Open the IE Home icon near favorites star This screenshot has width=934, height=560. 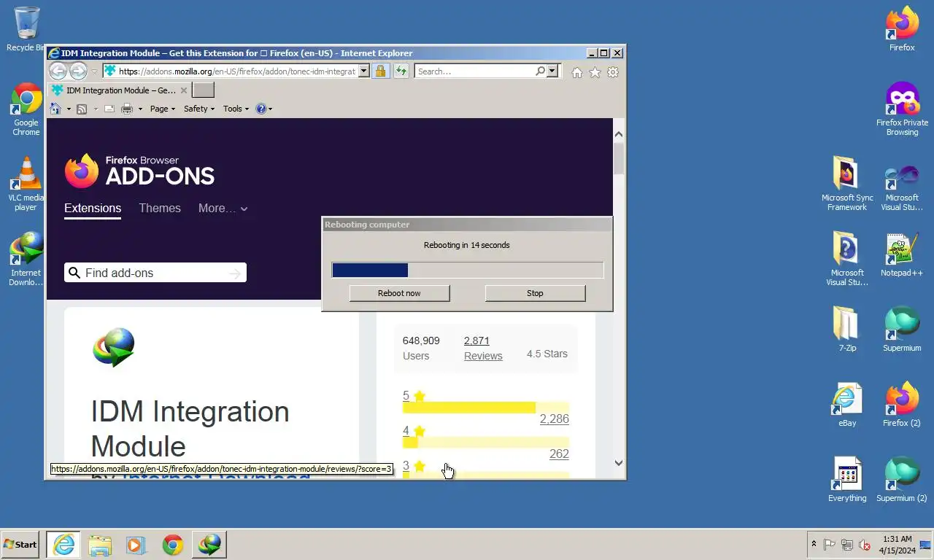576,72
